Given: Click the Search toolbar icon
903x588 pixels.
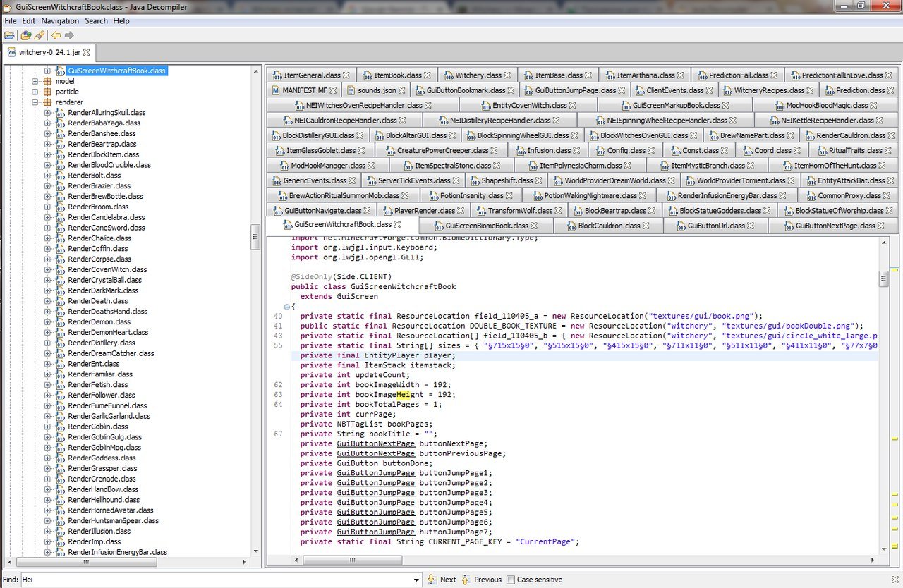Looking at the screenshot, I should (40, 35).
